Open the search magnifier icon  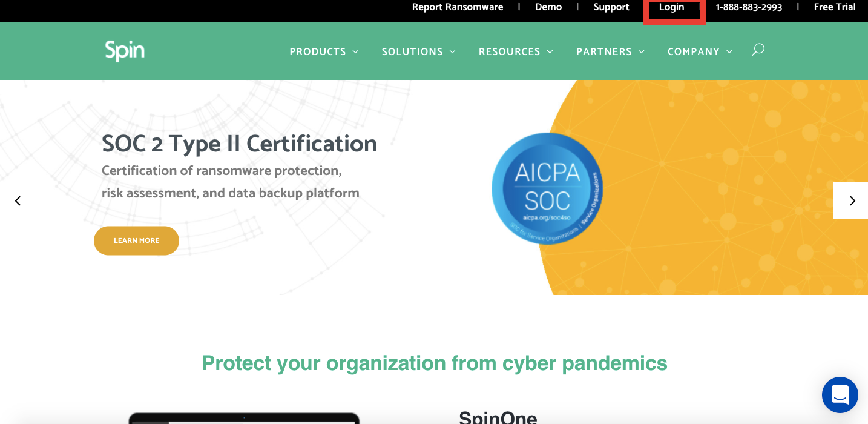(758, 50)
